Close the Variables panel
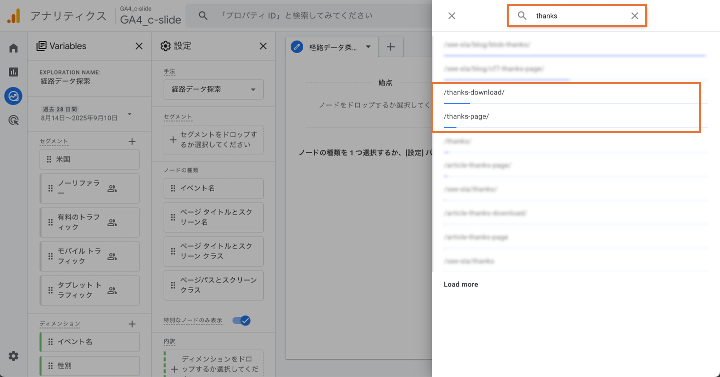720x377 pixels. (139, 46)
